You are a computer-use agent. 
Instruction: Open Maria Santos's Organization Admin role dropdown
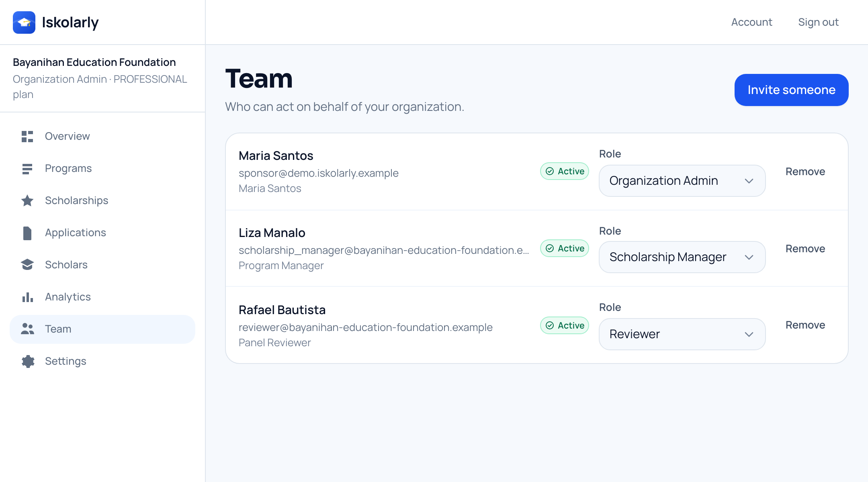682,181
